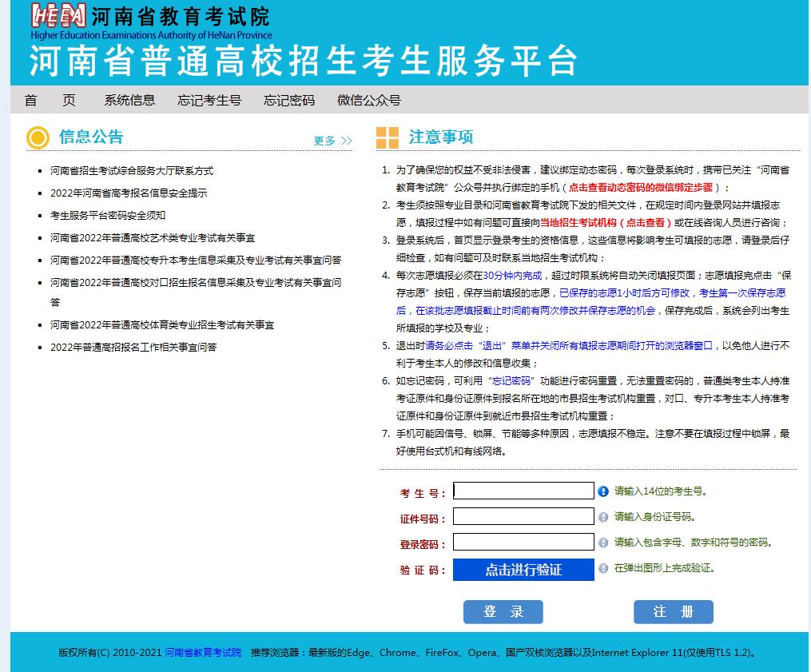This screenshot has height=672, width=811.
Task: Open 2022年河南省高考报名信息安全提示 announcement
Action: click(x=129, y=193)
